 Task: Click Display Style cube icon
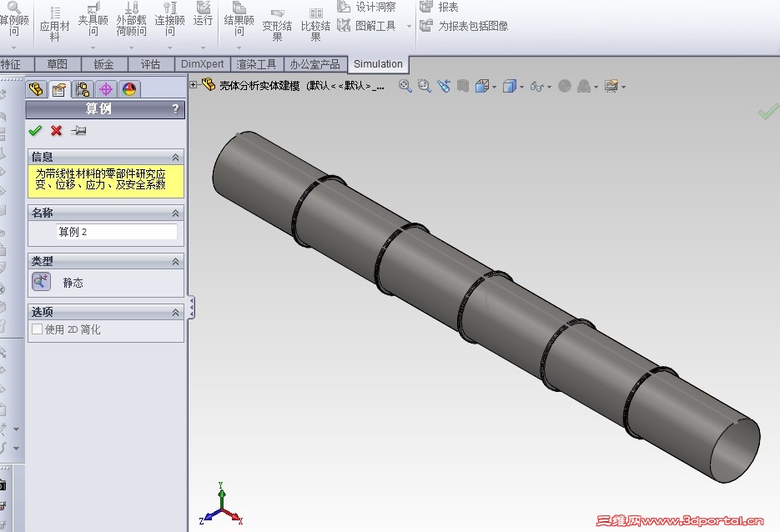[510, 86]
